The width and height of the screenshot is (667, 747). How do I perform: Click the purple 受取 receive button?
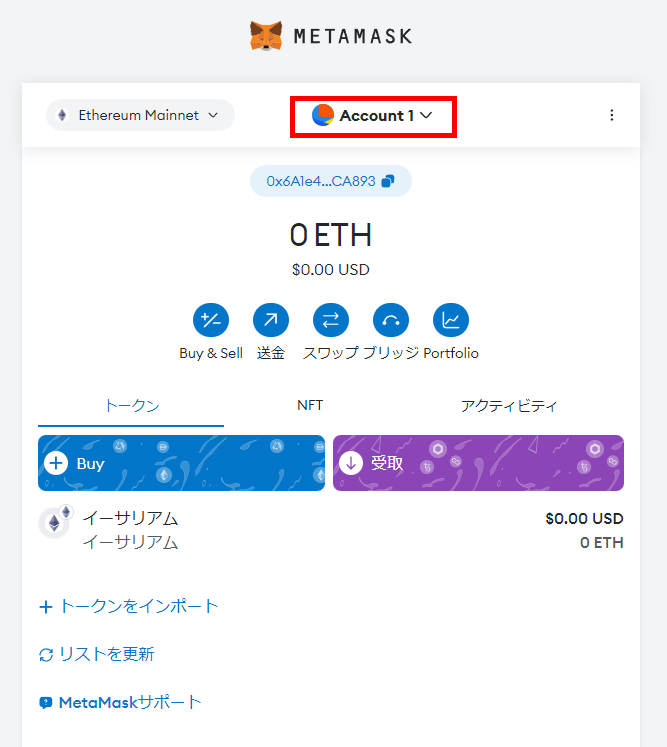click(478, 463)
